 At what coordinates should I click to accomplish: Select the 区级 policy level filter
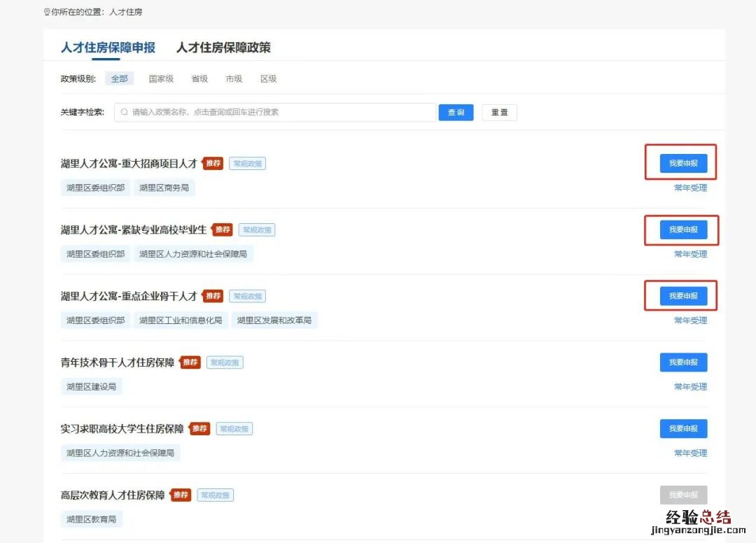[x=268, y=78]
